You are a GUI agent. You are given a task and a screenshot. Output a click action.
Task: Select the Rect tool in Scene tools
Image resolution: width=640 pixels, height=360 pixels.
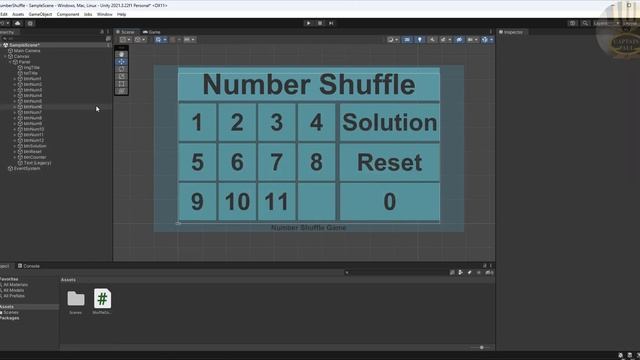click(x=122, y=84)
